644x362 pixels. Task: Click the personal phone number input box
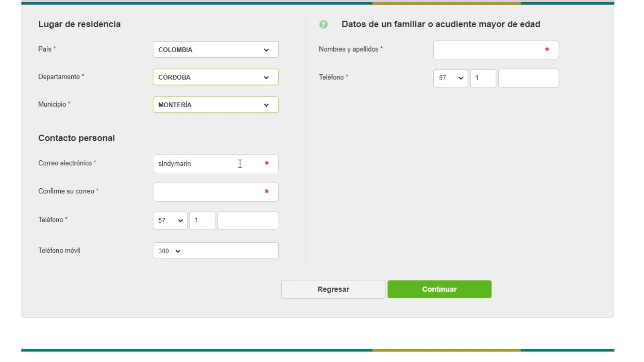click(247, 221)
